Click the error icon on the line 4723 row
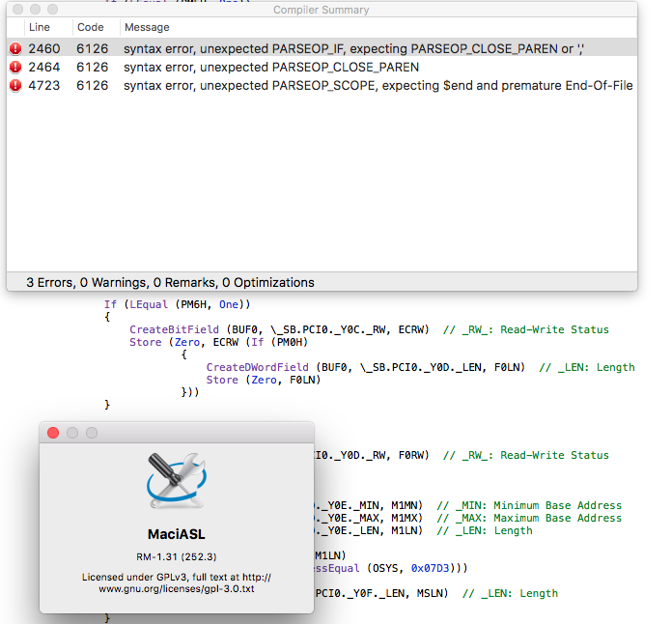 click(x=15, y=86)
